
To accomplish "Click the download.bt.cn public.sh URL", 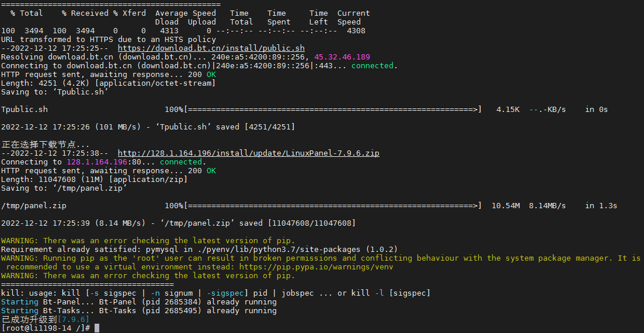I will point(211,48).
